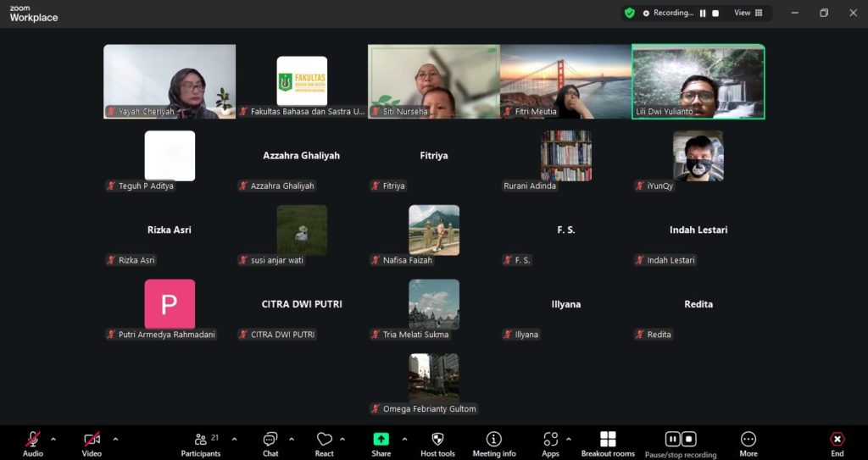Expand the Share options arrow
868x460 pixels.
pos(404,439)
